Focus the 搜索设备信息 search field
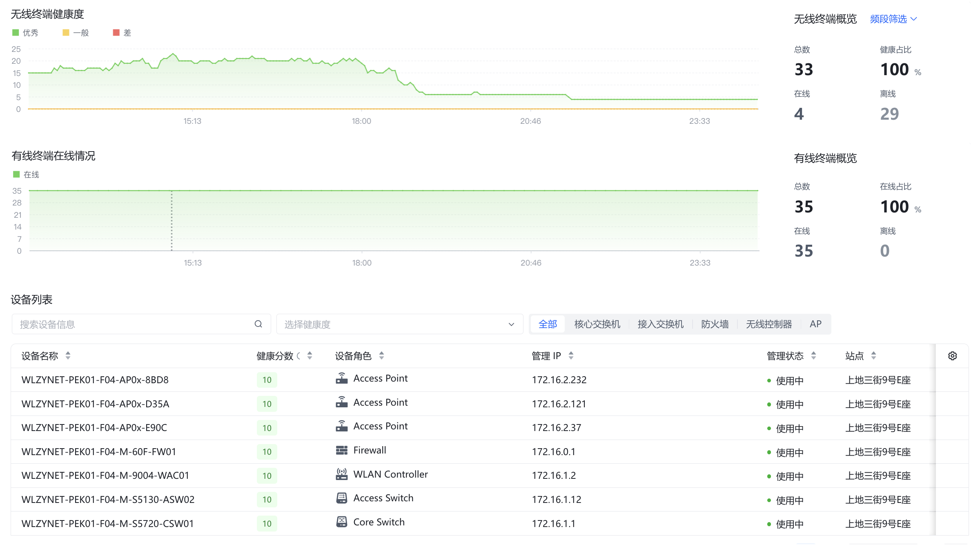 point(135,324)
